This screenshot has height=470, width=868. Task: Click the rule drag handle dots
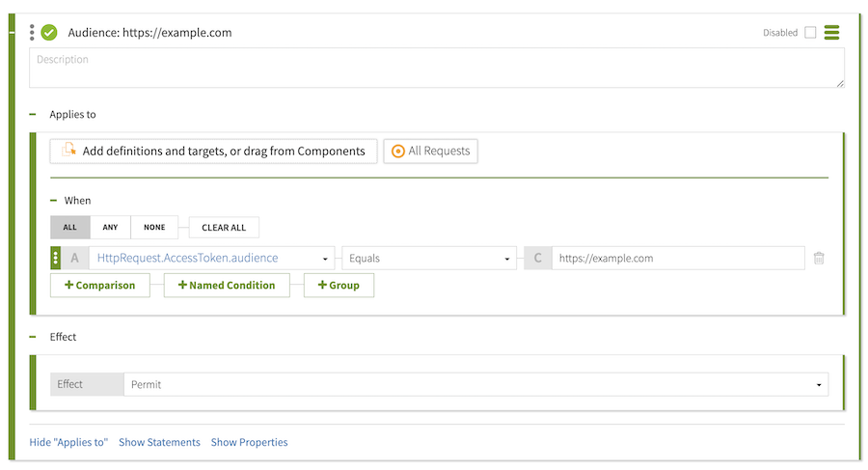pyautogui.click(x=32, y=32)
